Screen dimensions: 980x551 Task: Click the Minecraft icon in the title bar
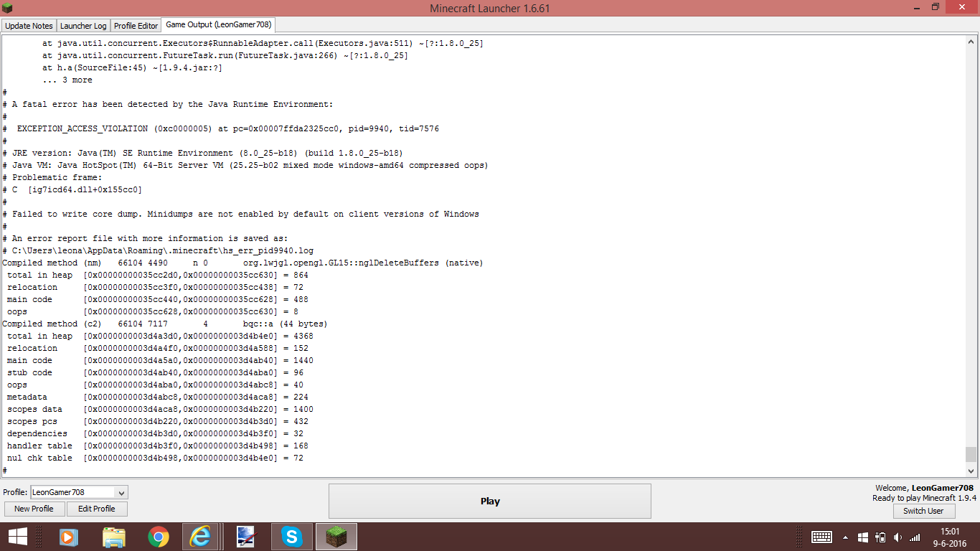[9, 8]
